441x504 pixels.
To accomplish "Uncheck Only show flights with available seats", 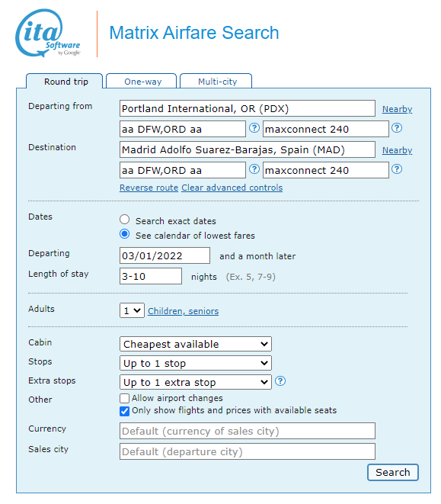I will pos(124,411).
